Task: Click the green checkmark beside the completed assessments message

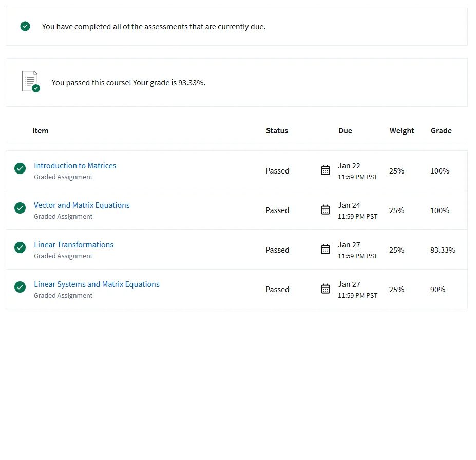Action: [x=25, y=26]
